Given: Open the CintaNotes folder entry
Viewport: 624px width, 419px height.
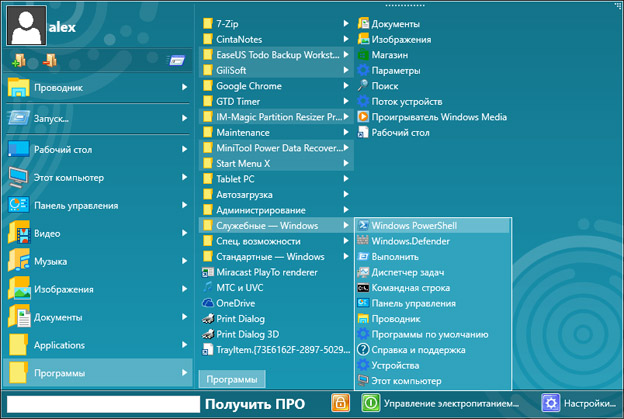Looking at the screenshot, I should [276, 39].
